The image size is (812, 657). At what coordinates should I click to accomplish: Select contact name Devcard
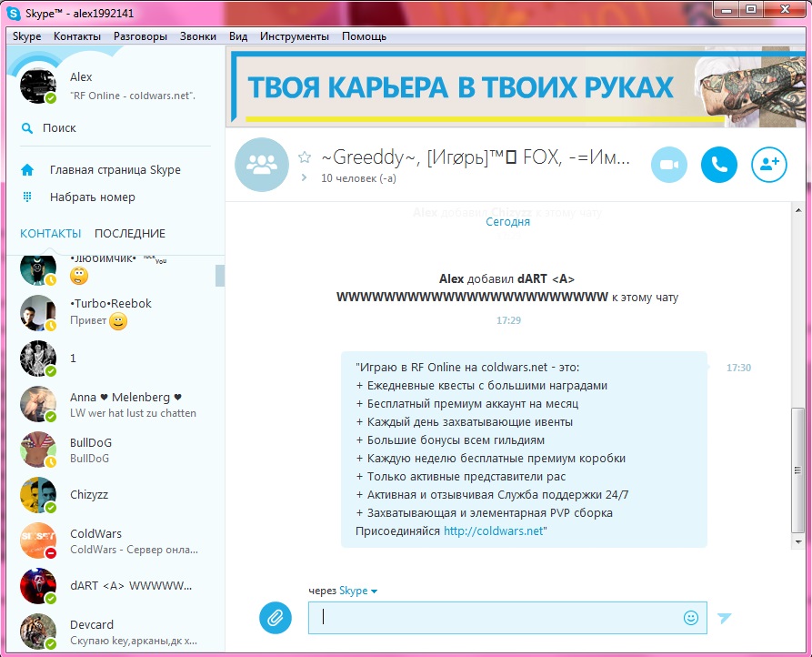click(92, 625)
